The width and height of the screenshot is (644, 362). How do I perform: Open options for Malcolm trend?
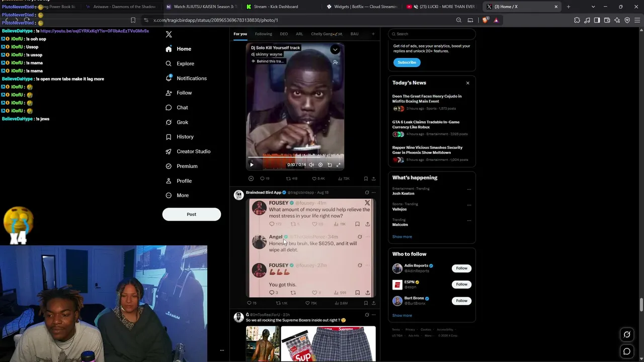click(469, 221)
